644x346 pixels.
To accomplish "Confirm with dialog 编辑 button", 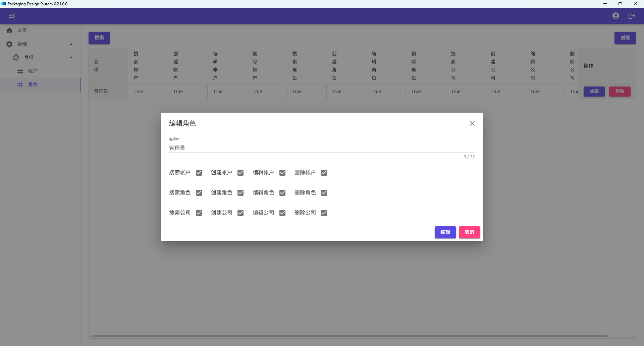I will pyautogui.click(x=445, y=232).
